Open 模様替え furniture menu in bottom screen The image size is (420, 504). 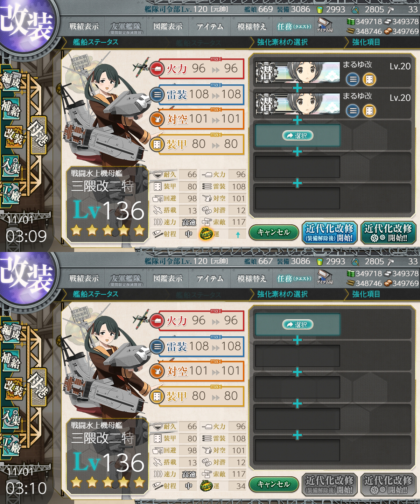tap(252, 279)
